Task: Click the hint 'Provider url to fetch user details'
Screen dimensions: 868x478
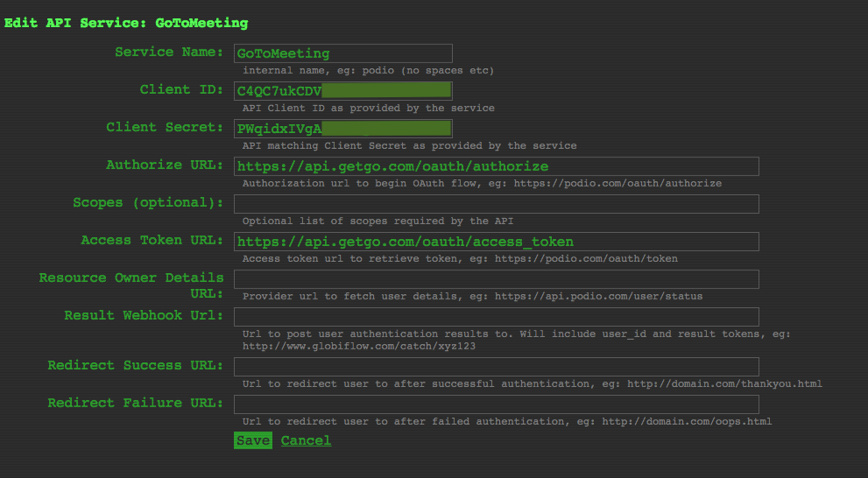Action: click(472, 297)
